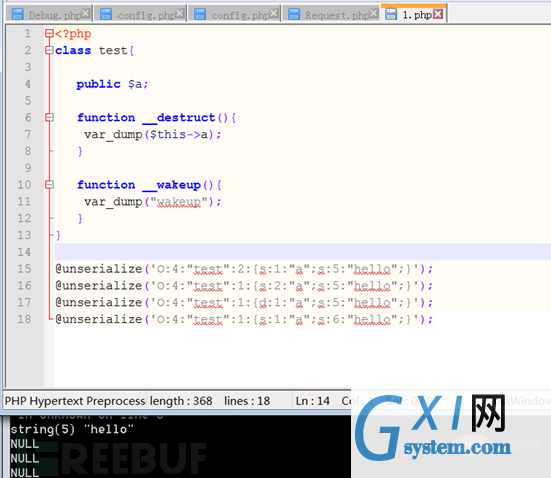This screenshot has height=478, width=551.
Task: Close the Request.php tab
Action: coord(374,14)
